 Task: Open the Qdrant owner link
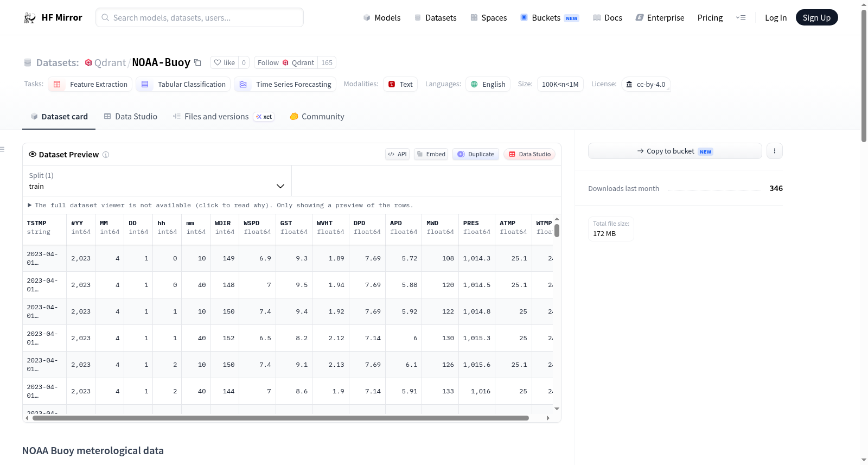110,62
